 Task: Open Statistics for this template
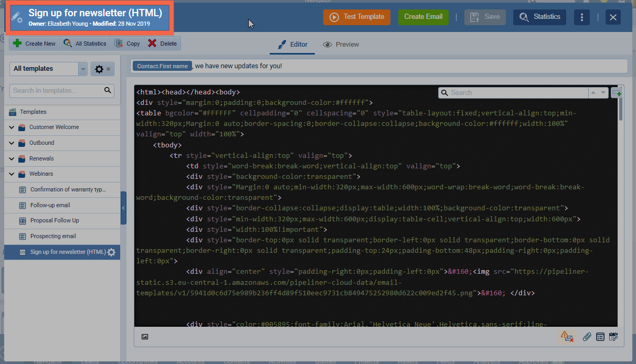coord(539,17)
